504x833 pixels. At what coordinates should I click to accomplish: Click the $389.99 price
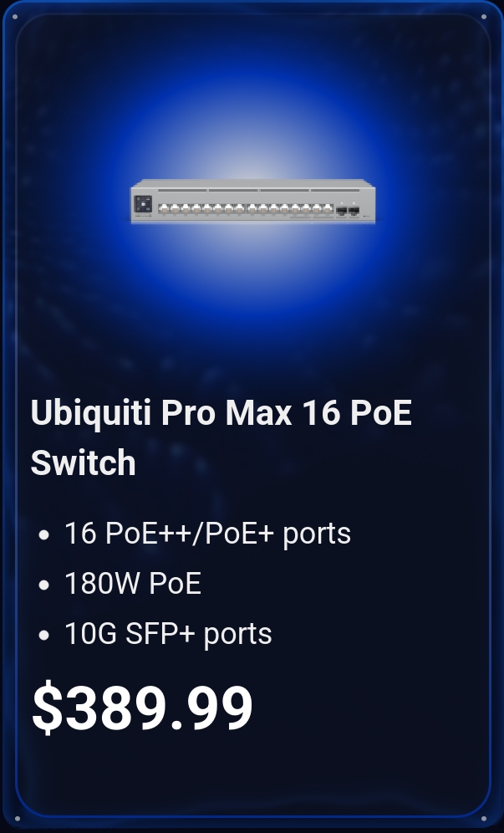tap(142, 708)
